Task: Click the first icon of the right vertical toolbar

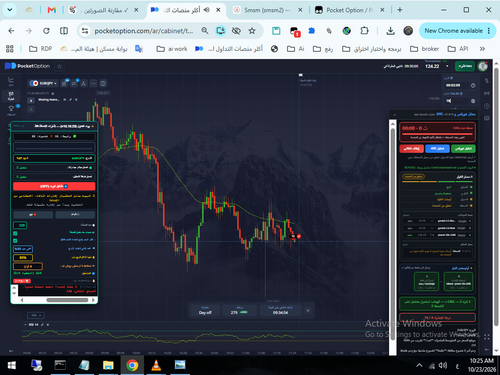Action: 487,81
